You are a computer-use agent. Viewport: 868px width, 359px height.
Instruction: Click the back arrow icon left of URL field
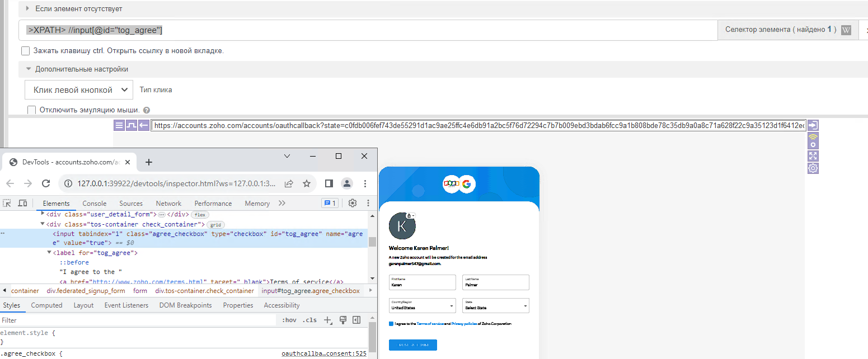tap(144, 125)
